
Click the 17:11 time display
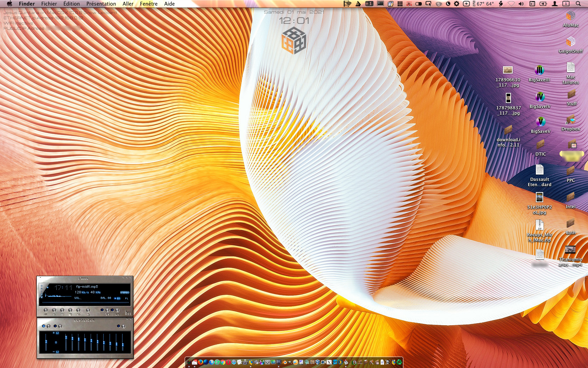click(63, 287)
